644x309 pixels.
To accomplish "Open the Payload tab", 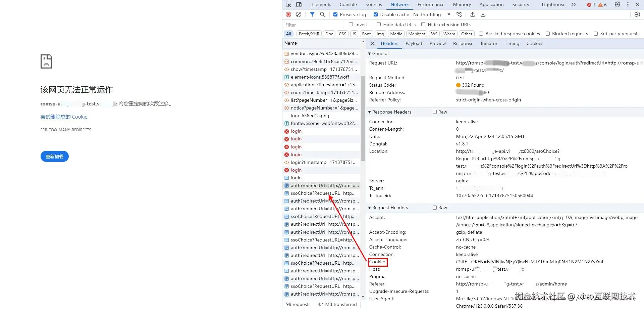I will (x=414, y=43).
